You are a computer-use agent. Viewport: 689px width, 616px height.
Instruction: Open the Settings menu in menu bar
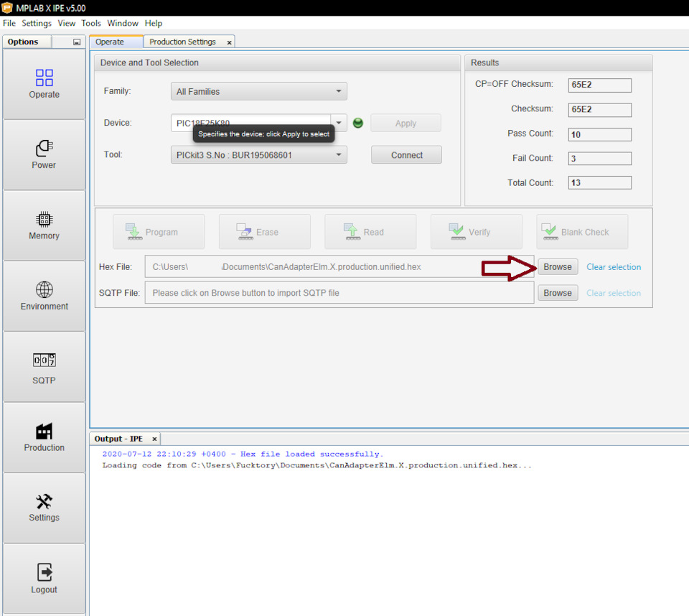(x=37, y=23)
